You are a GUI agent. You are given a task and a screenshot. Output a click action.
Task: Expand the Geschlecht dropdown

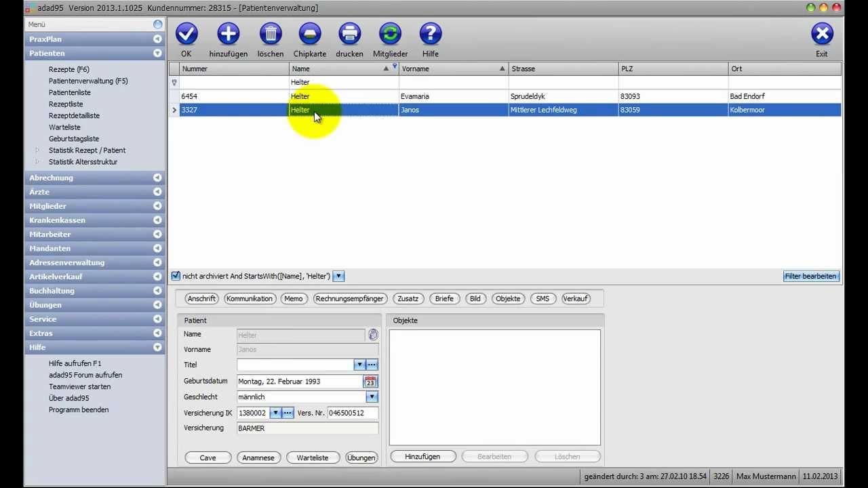coord(372,397)
